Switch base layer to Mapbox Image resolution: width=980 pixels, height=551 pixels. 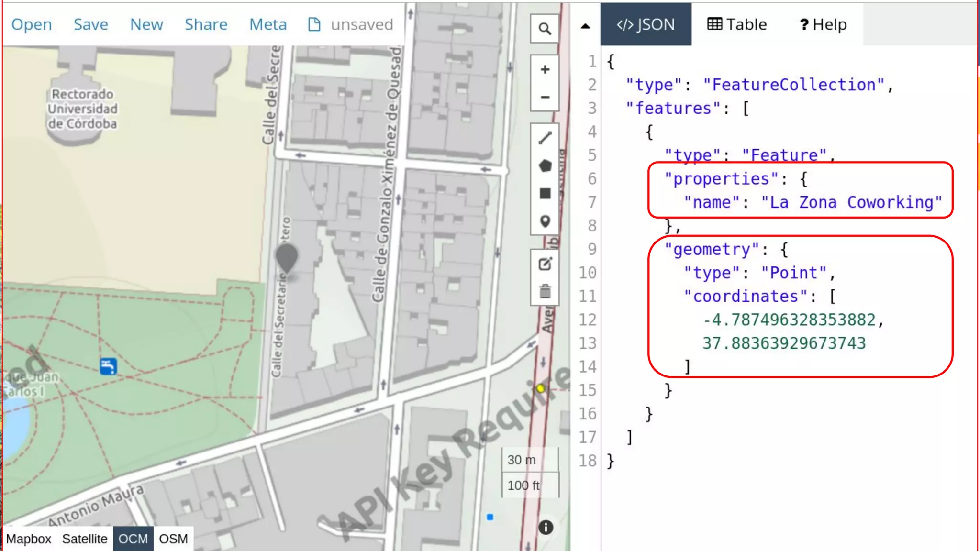(x=29, y=539)
